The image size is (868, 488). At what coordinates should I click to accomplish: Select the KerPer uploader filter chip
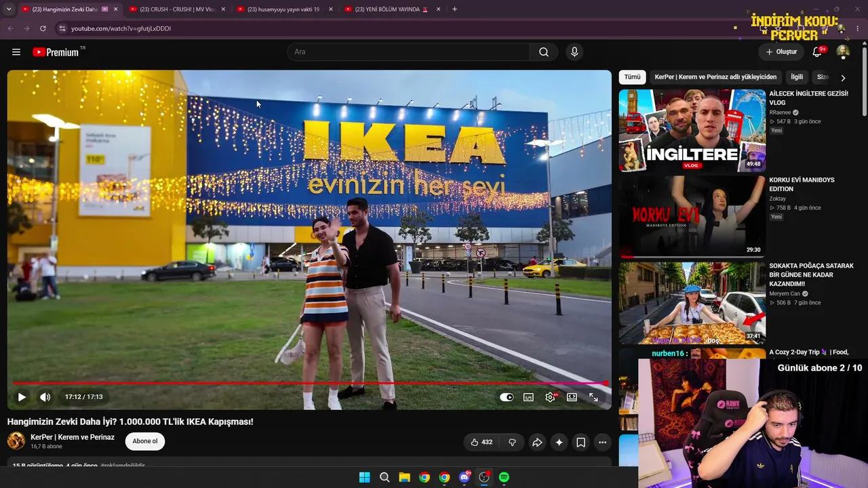pos(715,77)
